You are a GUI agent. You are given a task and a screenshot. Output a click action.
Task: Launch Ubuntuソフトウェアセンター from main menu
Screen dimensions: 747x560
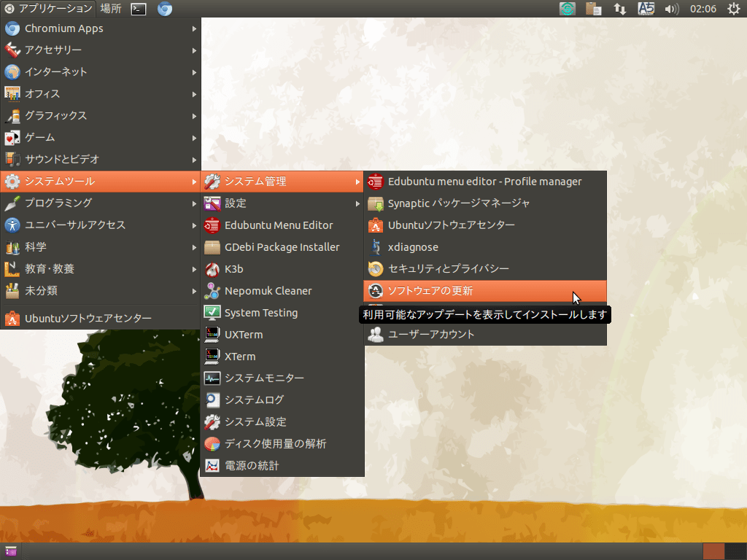[x=101, y=318]
